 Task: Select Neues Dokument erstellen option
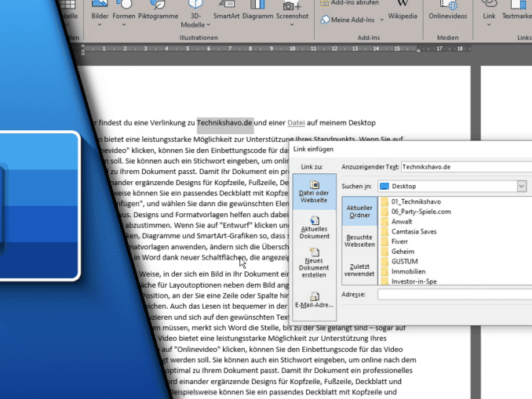tap(314, 263)
